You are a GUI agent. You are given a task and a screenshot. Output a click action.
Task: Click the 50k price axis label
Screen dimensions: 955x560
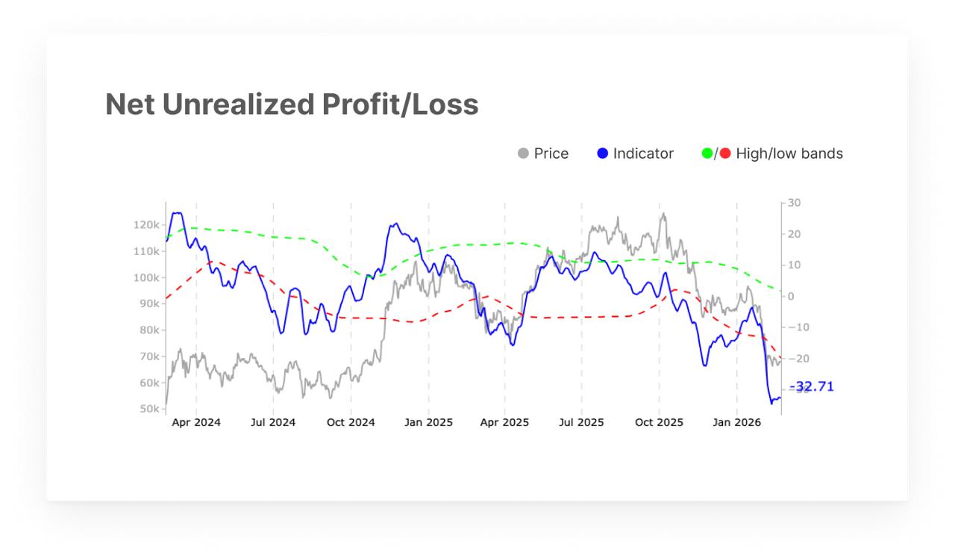[x=149, y=409]
